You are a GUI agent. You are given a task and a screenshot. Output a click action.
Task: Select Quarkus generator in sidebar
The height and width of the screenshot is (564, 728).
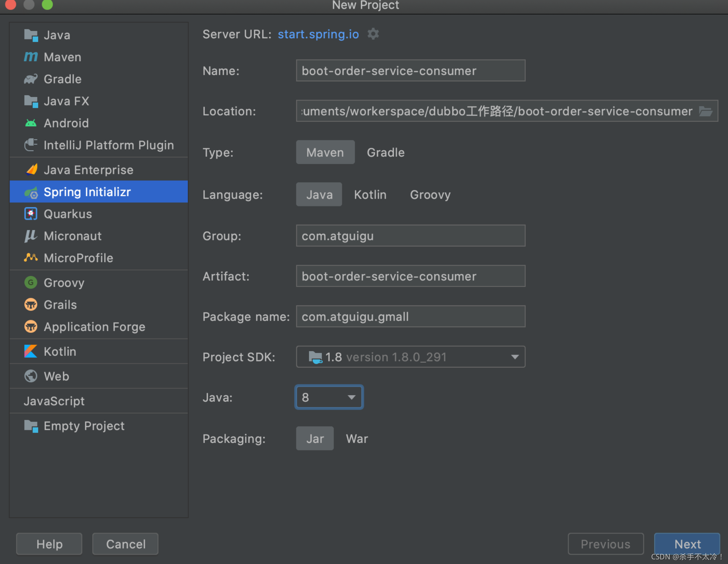(x=99, y=214)
